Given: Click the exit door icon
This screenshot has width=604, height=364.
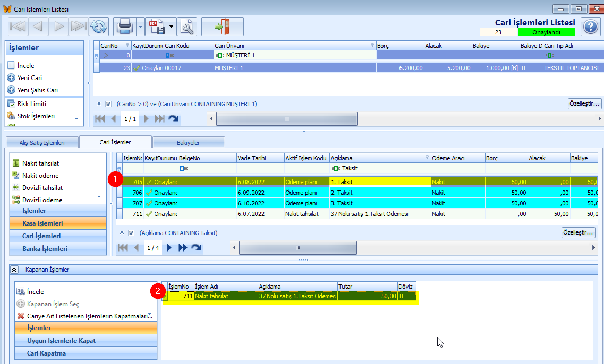Looking at the screenshot, I should point(223,27).
